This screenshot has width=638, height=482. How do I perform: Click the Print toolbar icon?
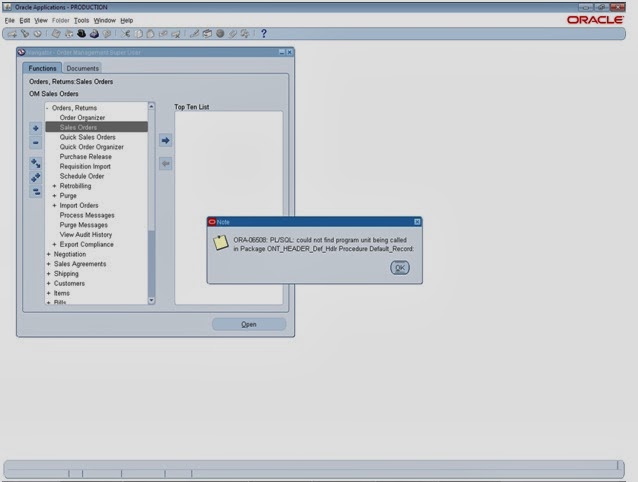[x=94, y=34]
